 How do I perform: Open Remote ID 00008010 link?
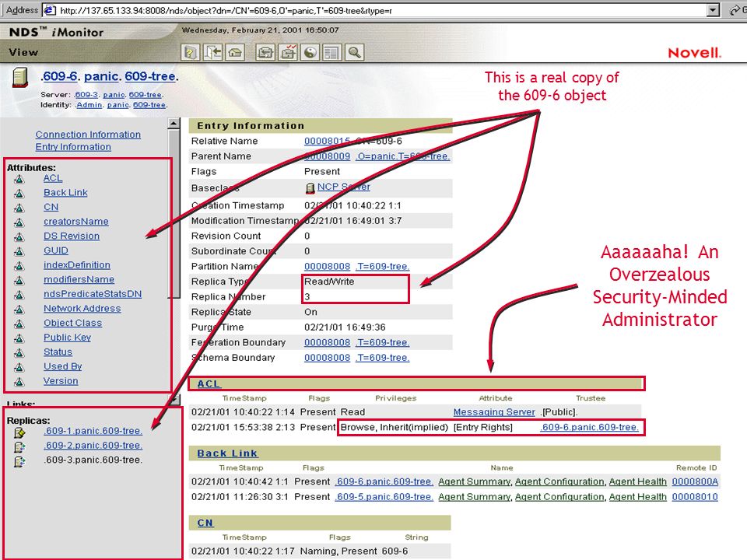[x=695, y=497]
